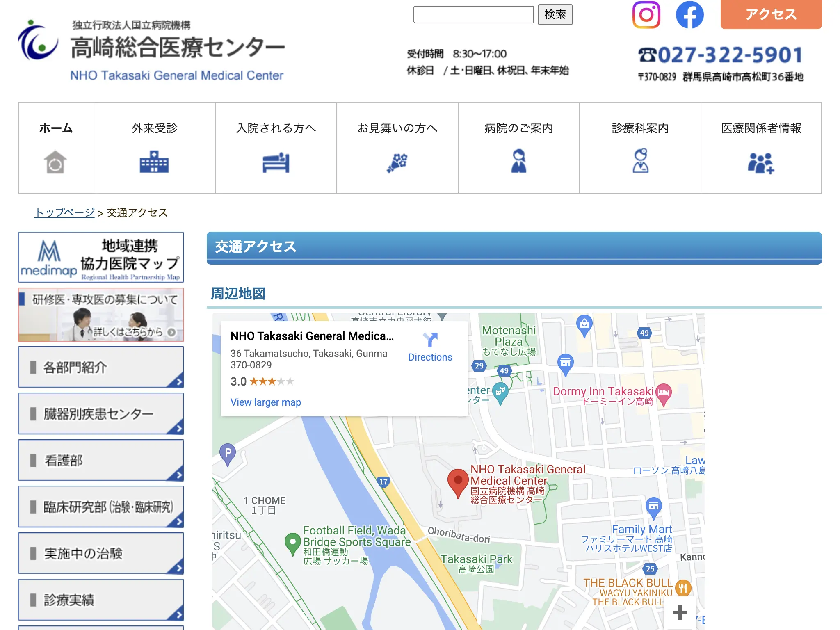Click the 検索 search button
Screen dimensions: 840x630
pyautogui.click(x=555, y=15)
